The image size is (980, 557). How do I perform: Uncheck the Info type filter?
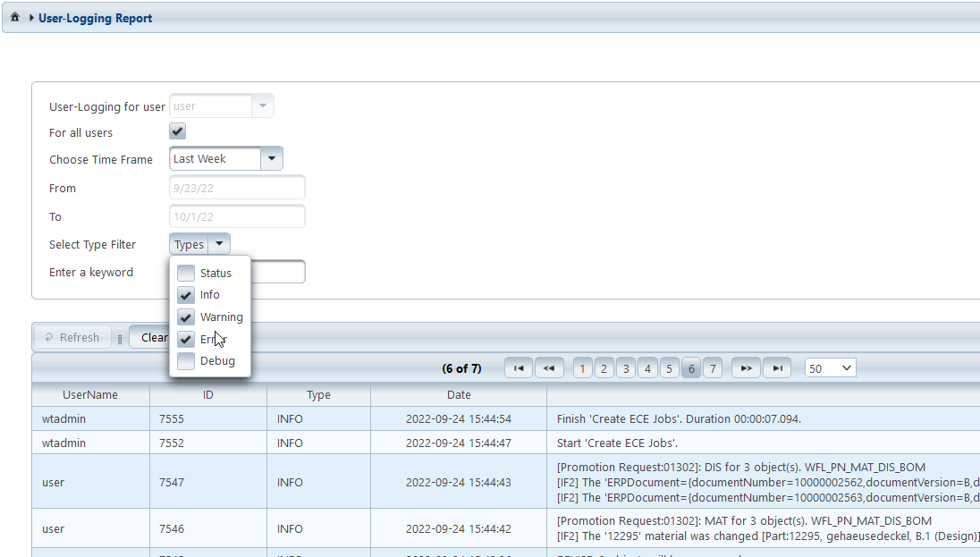coord(186,295)
